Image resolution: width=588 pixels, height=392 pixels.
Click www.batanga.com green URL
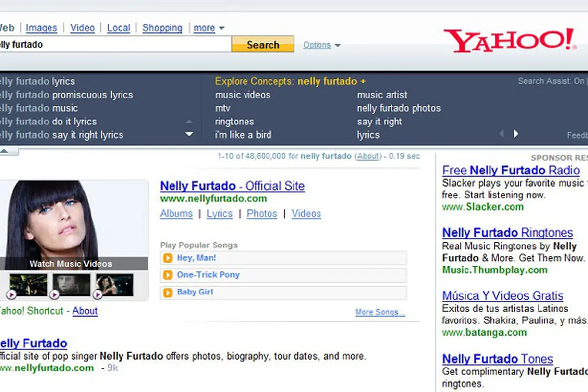[485, 332]
